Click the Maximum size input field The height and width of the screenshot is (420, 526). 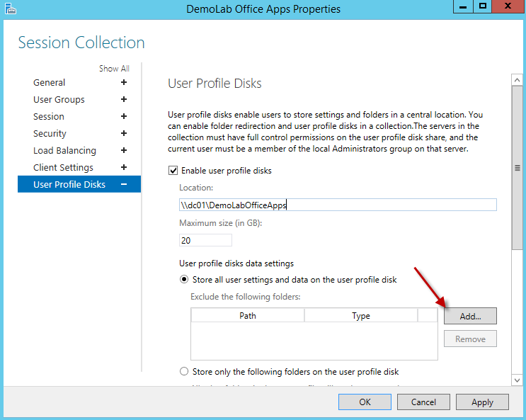click(206, 240)
